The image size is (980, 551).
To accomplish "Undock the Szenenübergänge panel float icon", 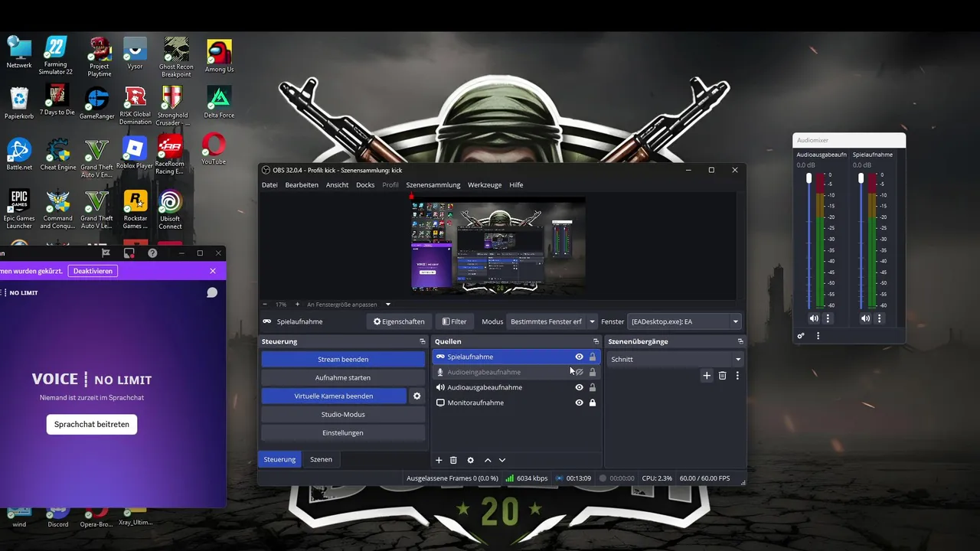I will click(740, 341).
